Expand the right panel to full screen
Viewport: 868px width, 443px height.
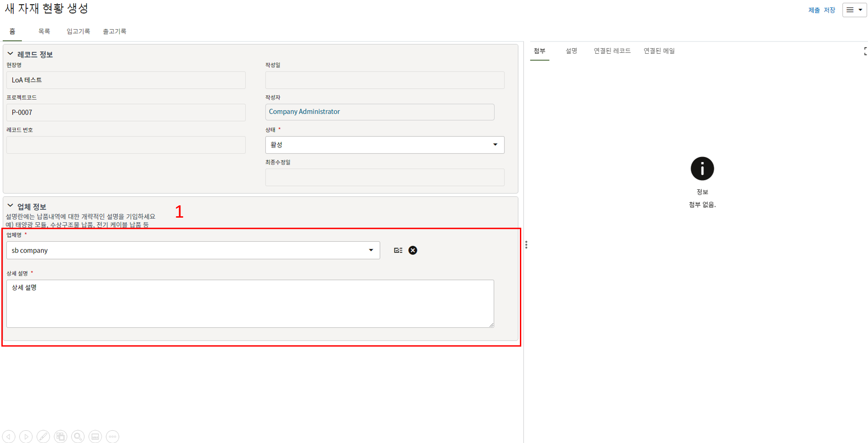coord(865,51)
